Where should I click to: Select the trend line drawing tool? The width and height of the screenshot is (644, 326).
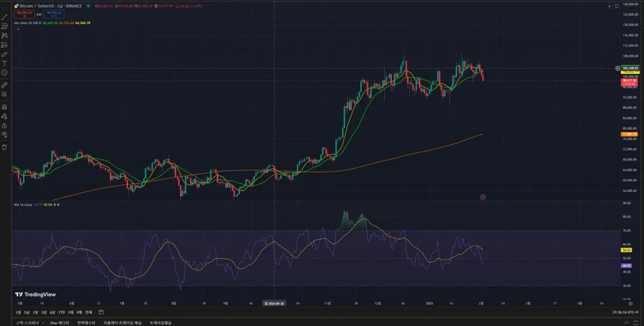[4, 17]
